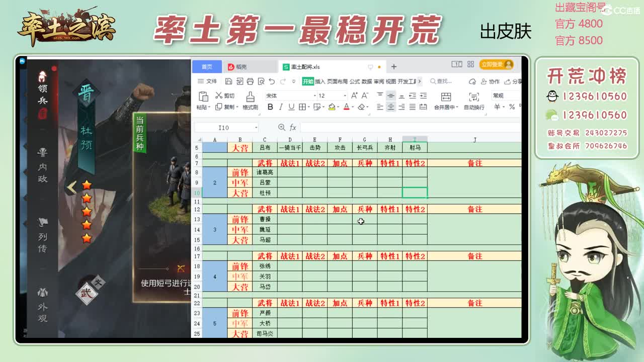Decrease font size with A- icon
This screenshot has width=644, height=362.
click(x=365, y=96)
